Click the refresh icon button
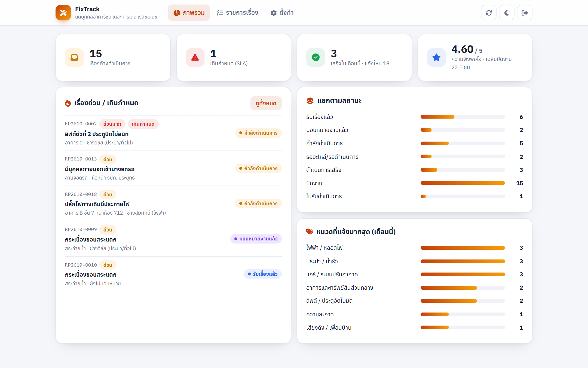Viewport: 588px width, 368px height. click(x=489, y=13)
